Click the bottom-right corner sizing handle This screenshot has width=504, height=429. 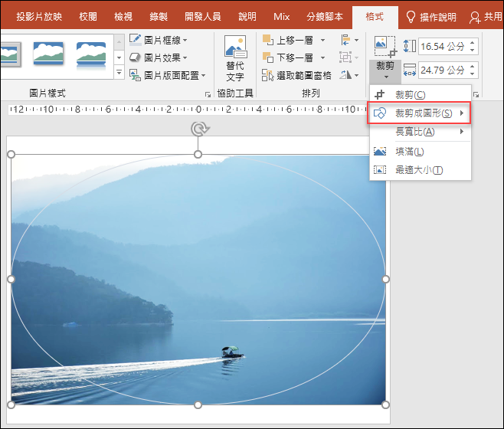(385, 404)
